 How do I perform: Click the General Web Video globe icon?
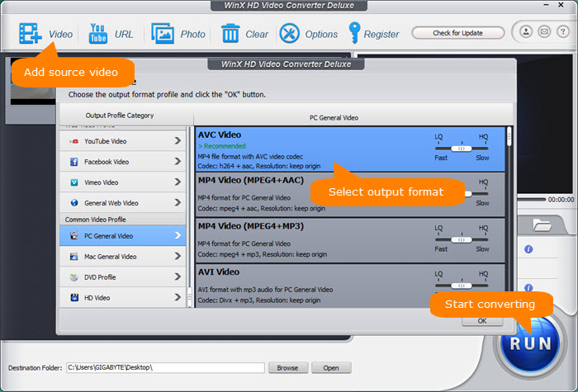(x=74, y=203)
